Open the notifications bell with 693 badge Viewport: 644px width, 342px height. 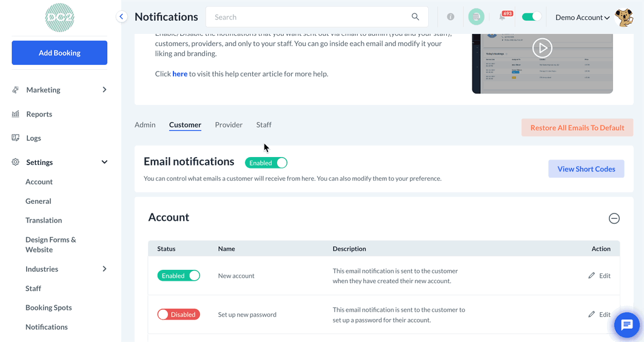click(503, 17)
